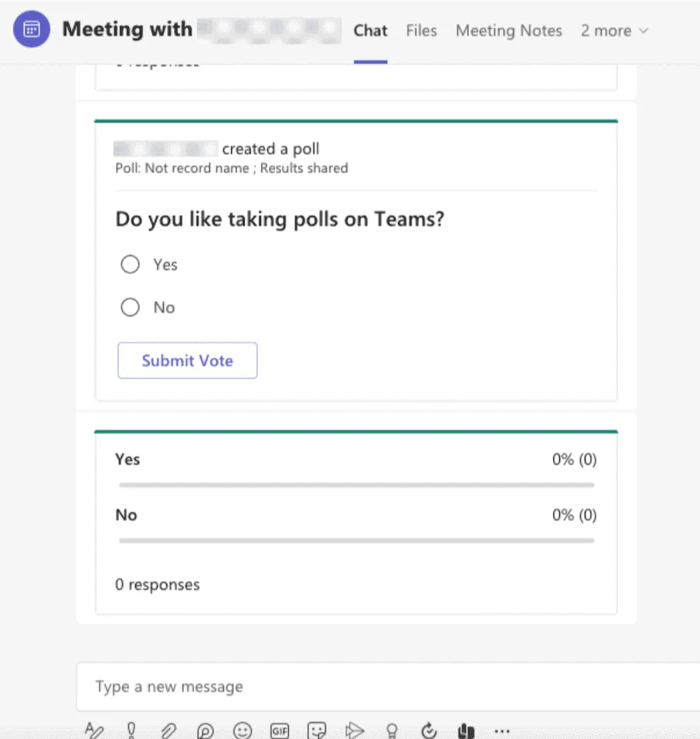Click the Yes results progress bar
The image size is (700, 739).
pos(356,485)
